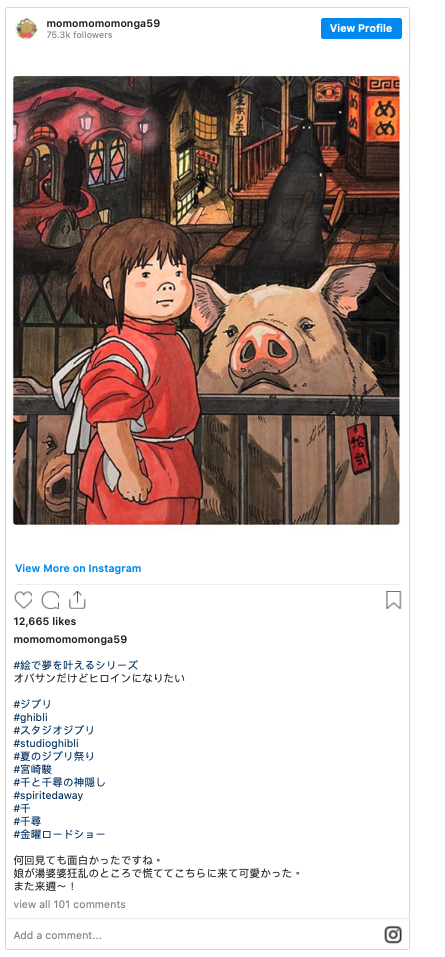Expand view all 101 comments
Screen dimensions: 445x957
70,905
